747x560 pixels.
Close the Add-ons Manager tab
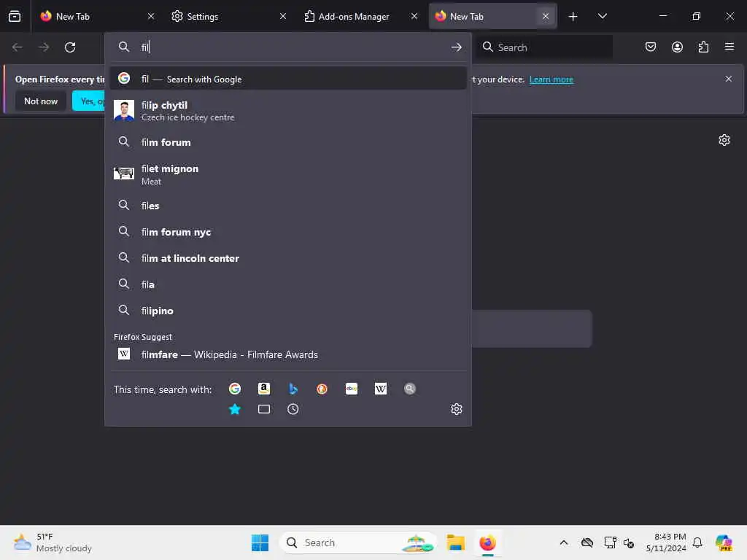click(x=414, y=16)
